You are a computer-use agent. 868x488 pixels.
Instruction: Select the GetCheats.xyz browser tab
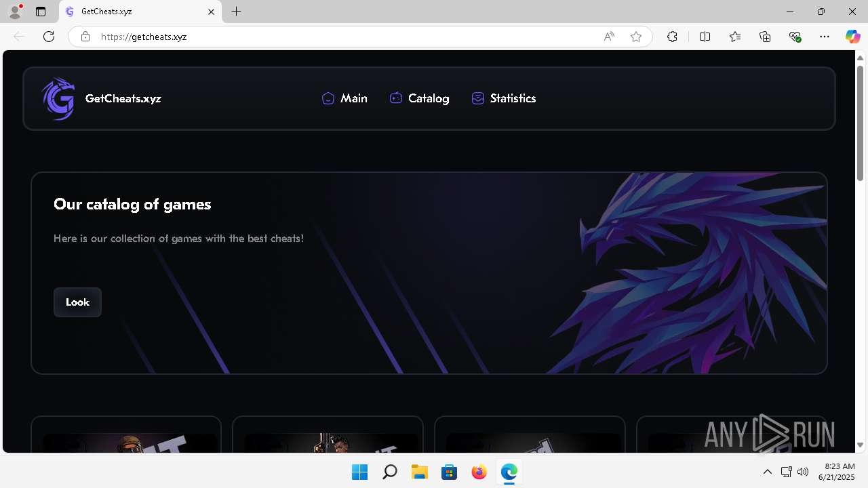(140, 12)
